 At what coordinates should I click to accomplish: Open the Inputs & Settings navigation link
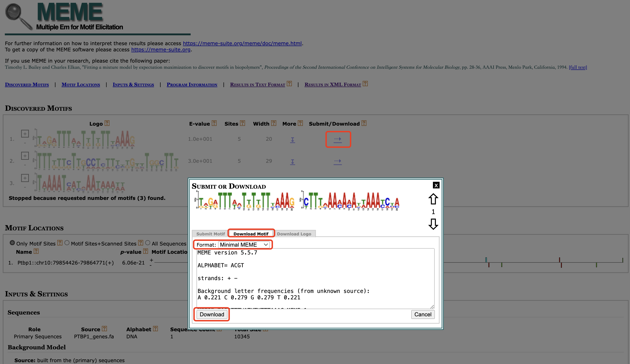pyautogui.click(x=133, y=84)
